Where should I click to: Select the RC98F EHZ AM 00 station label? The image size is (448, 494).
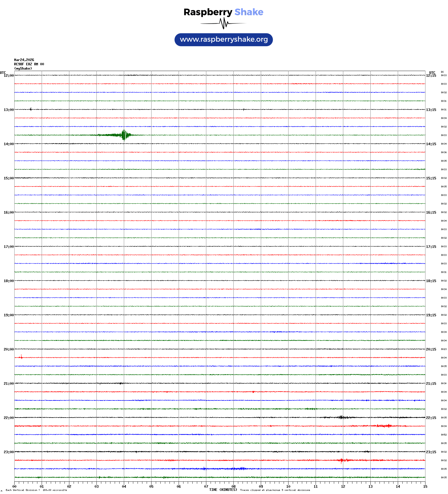[x=29, y=64]
